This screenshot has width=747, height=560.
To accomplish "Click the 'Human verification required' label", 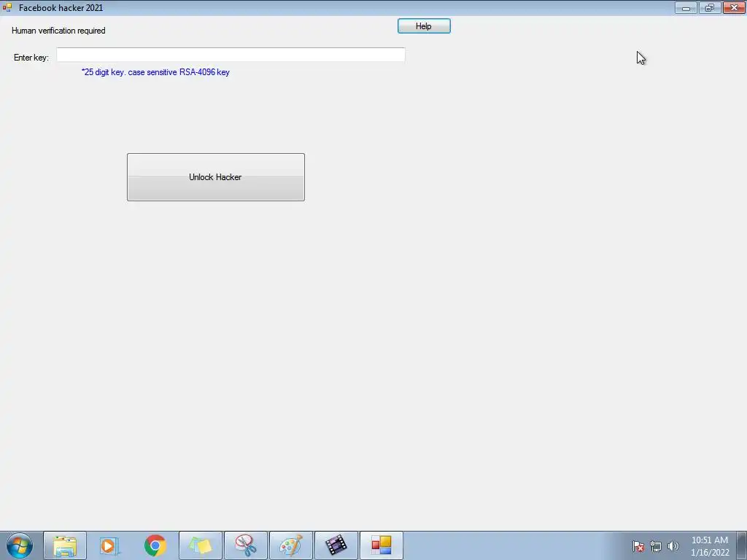I will pyautogui.click(x=58, y=31).
